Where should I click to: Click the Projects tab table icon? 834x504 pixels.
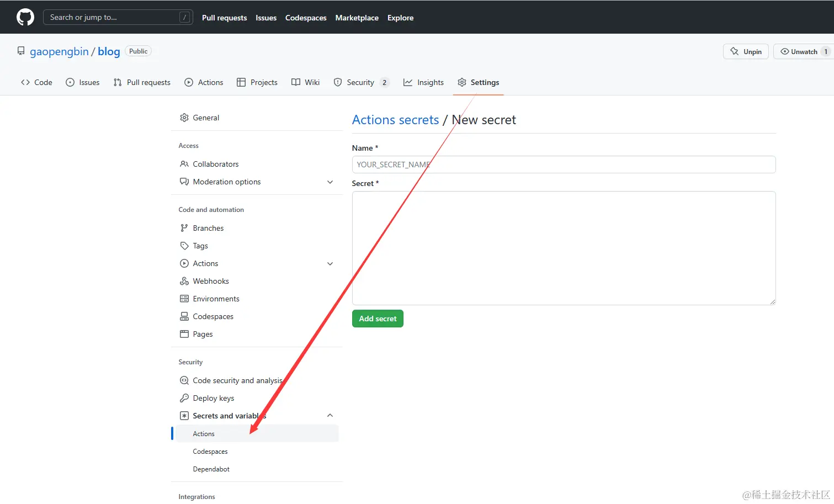point(241,82)
